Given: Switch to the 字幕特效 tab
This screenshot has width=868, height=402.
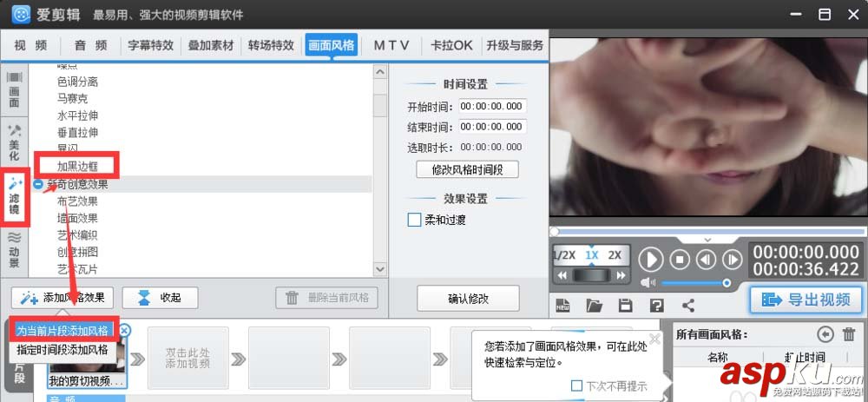Looking at the screenshot, I should pos(150,45).
